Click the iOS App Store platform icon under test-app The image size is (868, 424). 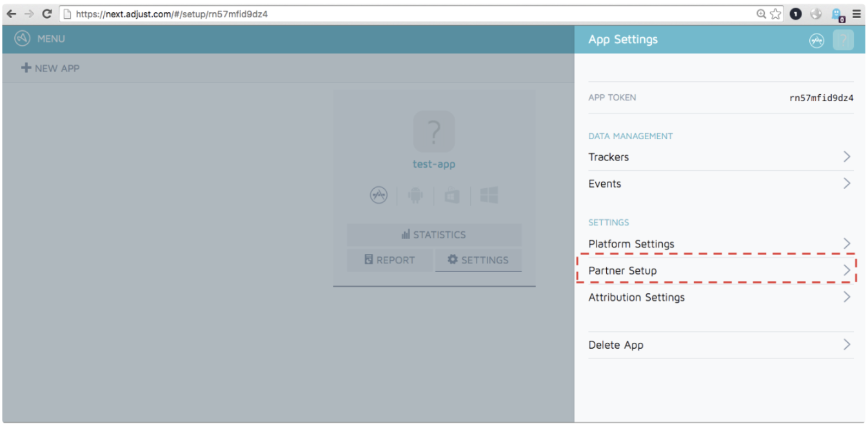coord(379,195)
